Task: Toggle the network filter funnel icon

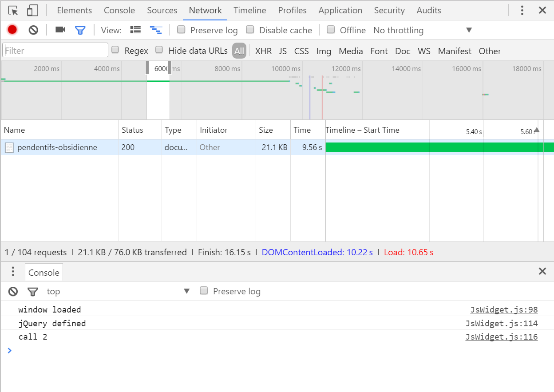Action: click(80, 30)
